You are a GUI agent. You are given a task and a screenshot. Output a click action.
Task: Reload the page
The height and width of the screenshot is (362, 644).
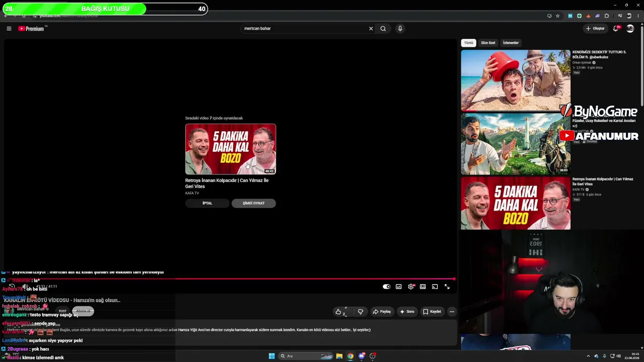(x=24, y=16)
